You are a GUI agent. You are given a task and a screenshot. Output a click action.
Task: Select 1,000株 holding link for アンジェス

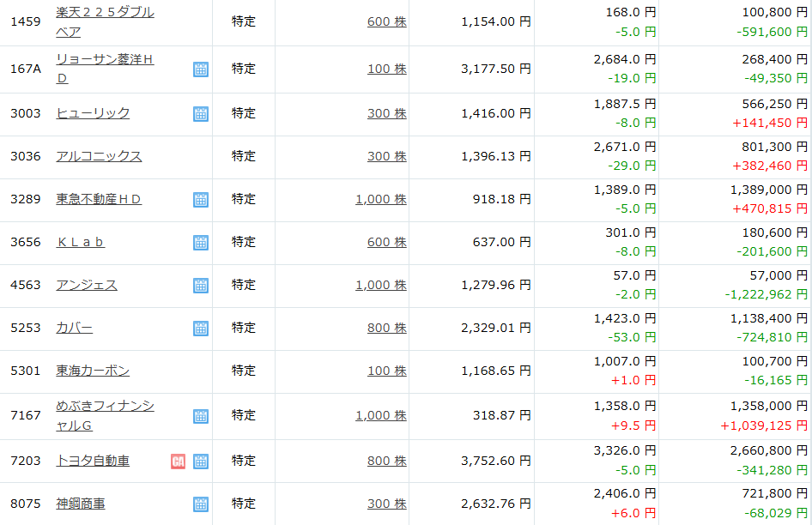click(x=380, y=285)
